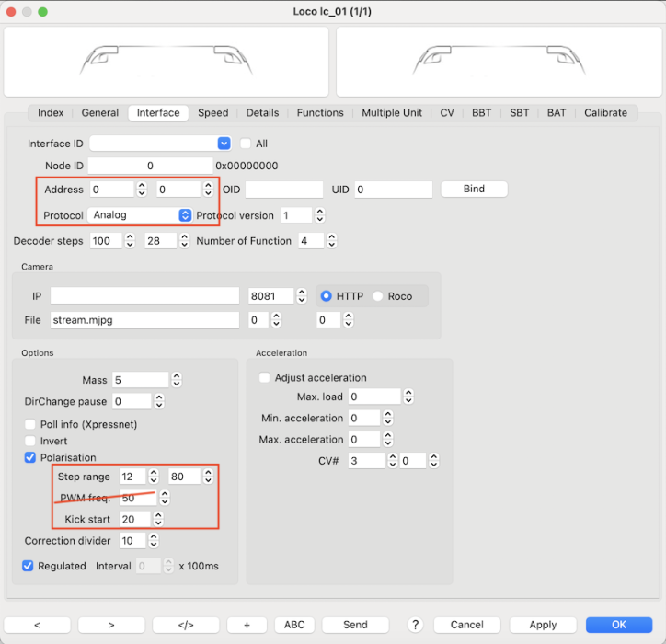Click the + add button

pos(247,625)
